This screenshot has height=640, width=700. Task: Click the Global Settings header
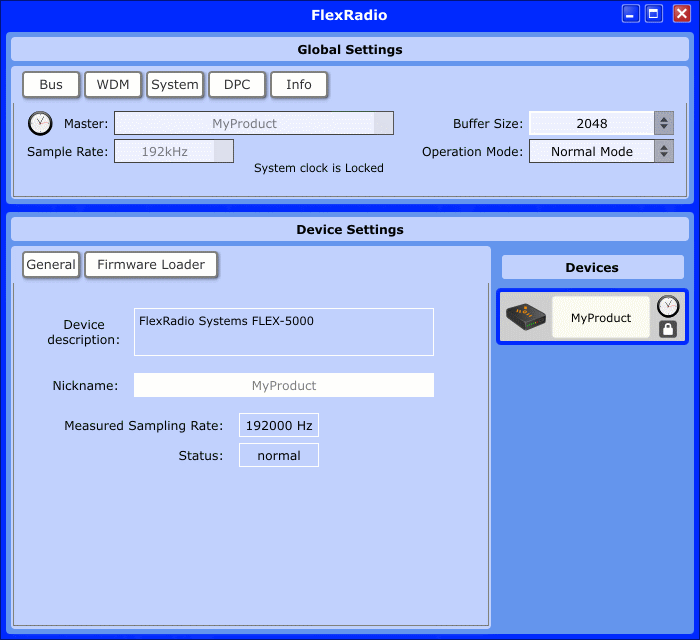350,50
